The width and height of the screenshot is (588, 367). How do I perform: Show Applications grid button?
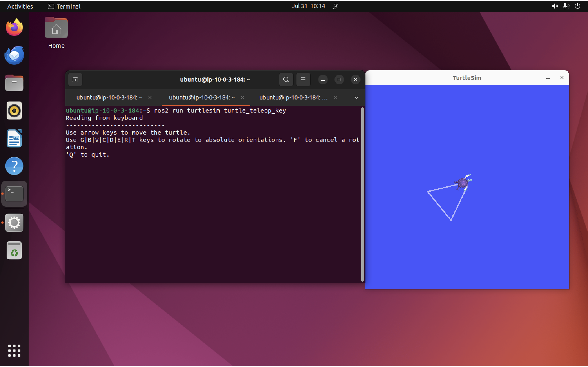click(14, 350)
